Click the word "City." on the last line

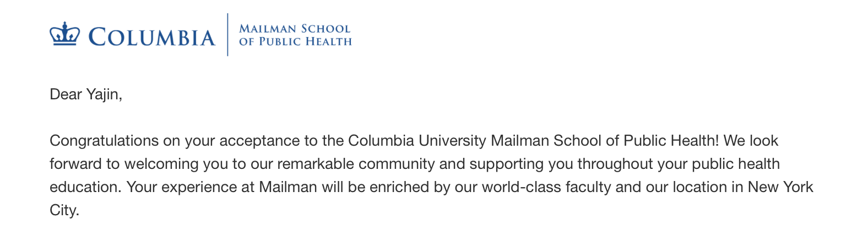[64, 210]
